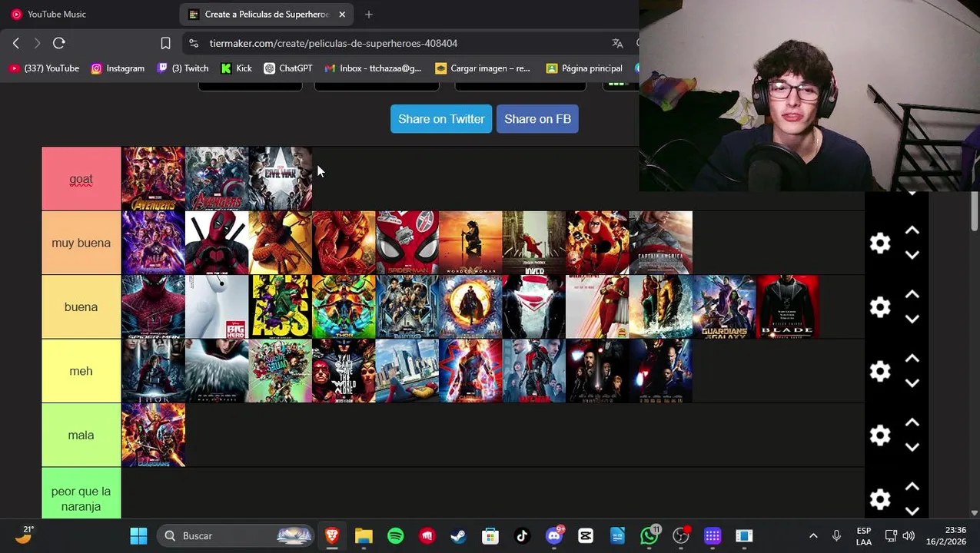Screen dimensions: 980x553
Task: Select Big Hero 6 poster in buena tier
Action: click(x=217, y=307)
